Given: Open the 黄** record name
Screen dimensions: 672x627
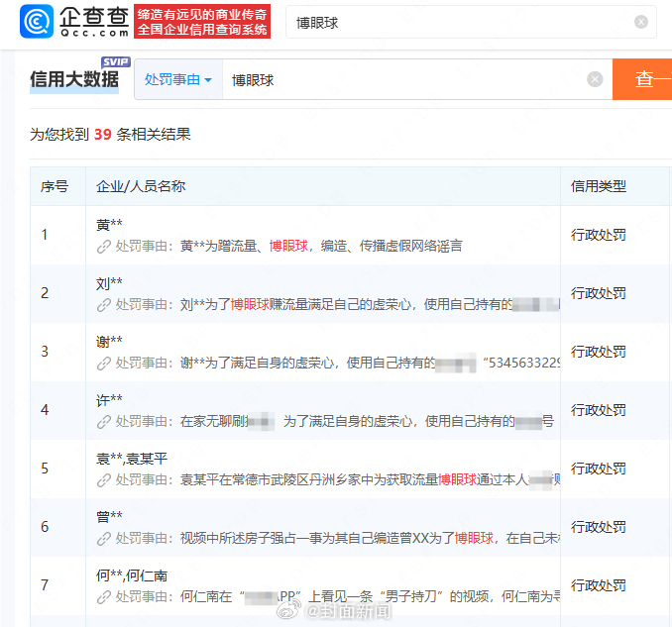Looking at the screenshot, I should 109,225.
